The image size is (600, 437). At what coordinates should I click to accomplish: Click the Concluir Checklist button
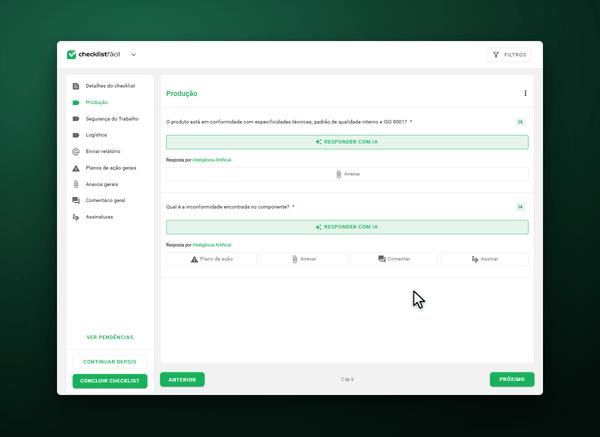click(110, 381)
